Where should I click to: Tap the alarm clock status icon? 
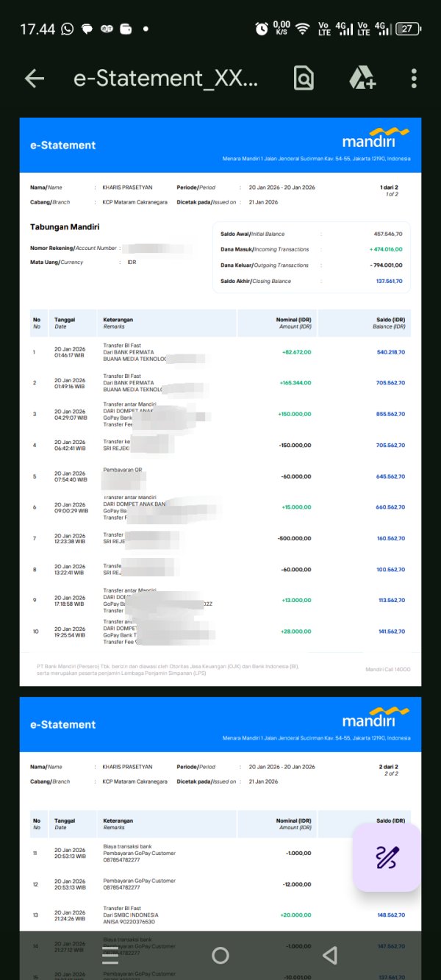[x=262, y=29]
